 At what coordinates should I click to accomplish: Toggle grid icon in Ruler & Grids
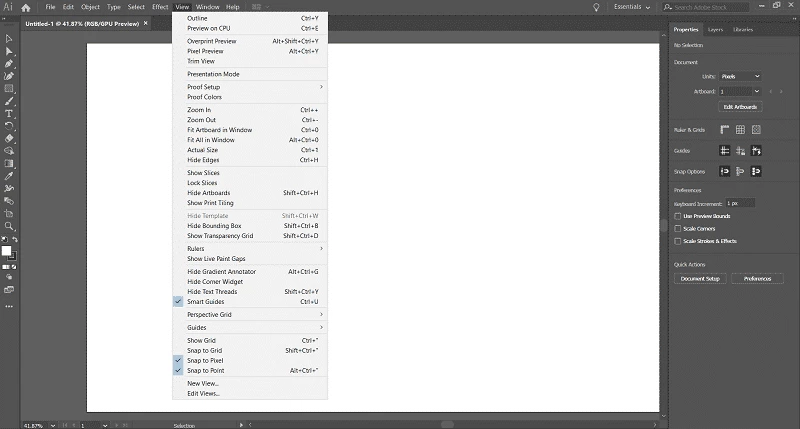click(x=740, y=129)
